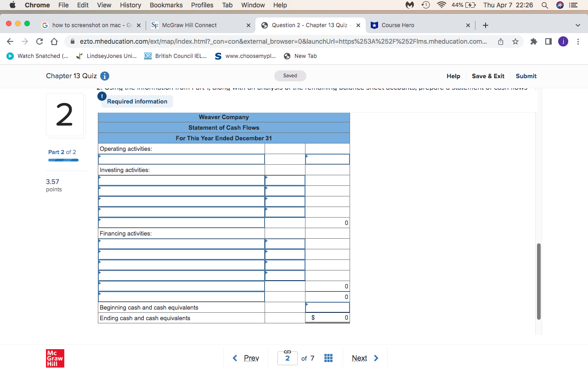The height and width of the screenshot is (368, 588).
Task: Click the page number input field
Action: coord(287,357)
